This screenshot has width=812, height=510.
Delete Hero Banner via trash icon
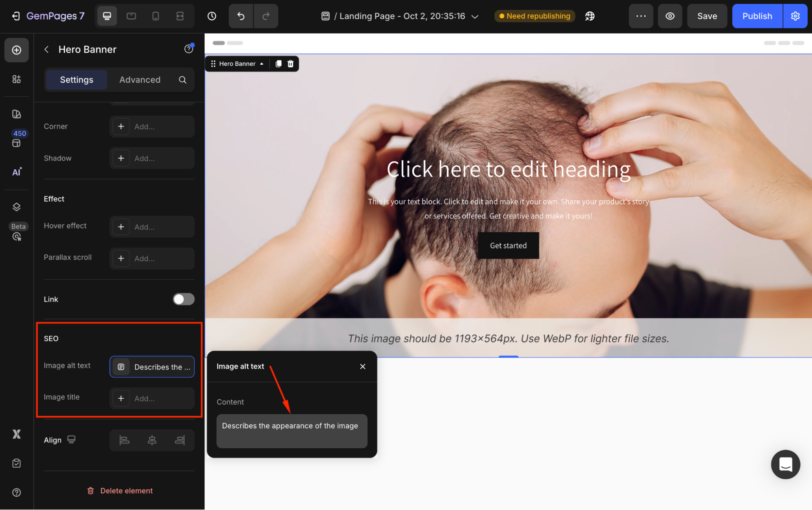coord(290,64)
